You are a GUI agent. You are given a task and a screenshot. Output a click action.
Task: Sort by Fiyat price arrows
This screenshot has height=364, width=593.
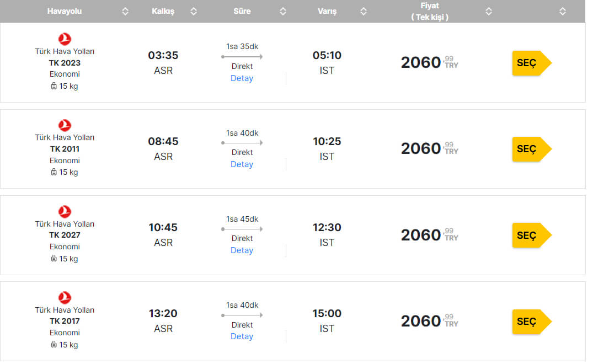pos(489,12)
